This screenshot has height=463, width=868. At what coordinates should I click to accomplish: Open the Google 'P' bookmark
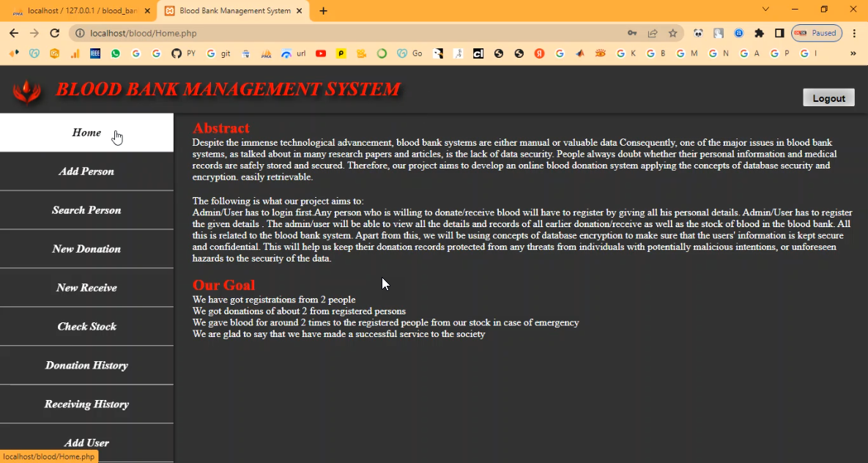tap(780, 53)
